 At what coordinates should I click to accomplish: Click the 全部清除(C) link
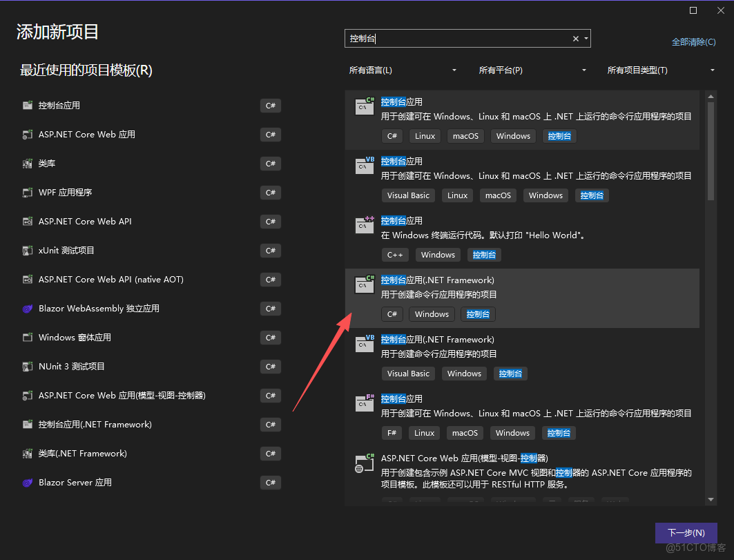click(693, 41)
